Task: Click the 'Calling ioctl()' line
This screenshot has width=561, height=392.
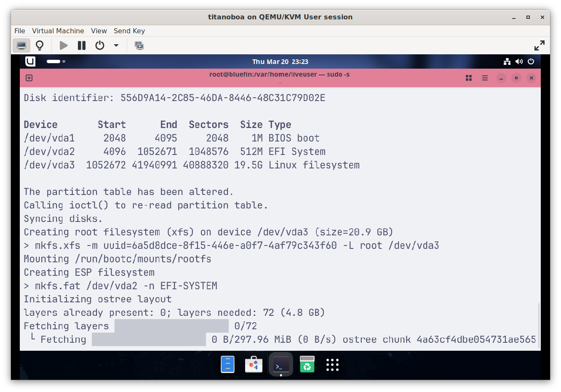Action: tap(146, 205)
